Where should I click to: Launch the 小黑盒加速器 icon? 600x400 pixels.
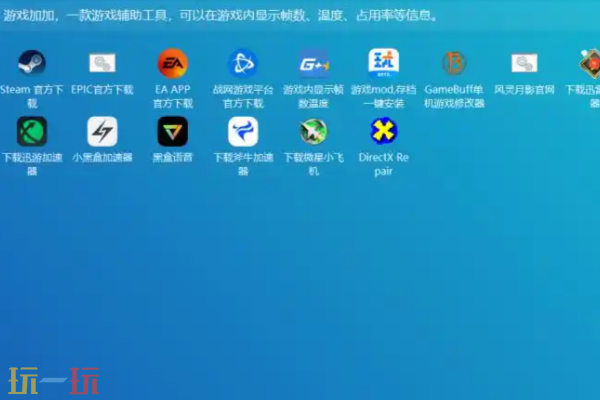point(102,131)
